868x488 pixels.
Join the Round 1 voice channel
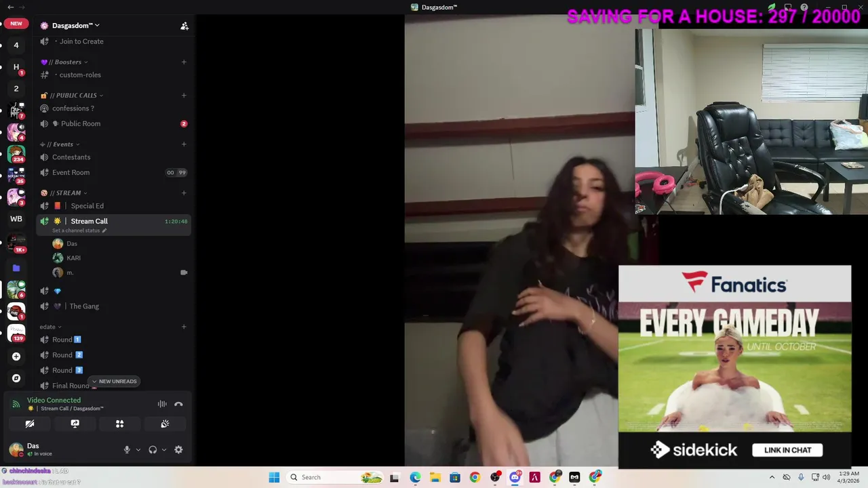click(x=66, y=340)
